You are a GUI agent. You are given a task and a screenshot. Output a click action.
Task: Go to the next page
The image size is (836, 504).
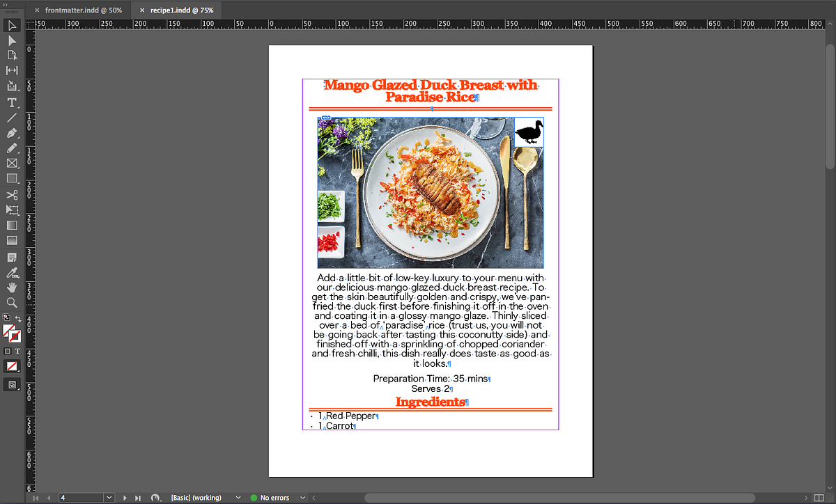[x=125, y=497]
